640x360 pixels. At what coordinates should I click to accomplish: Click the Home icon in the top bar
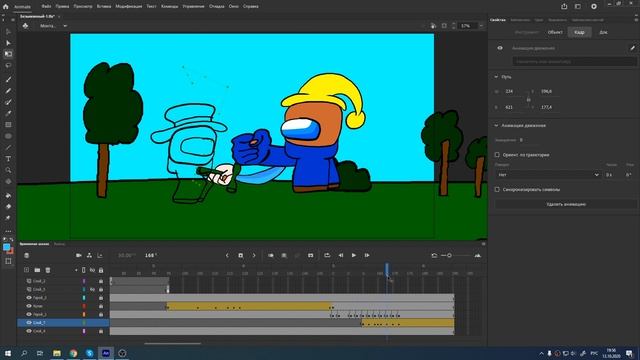tap(5, 7)
